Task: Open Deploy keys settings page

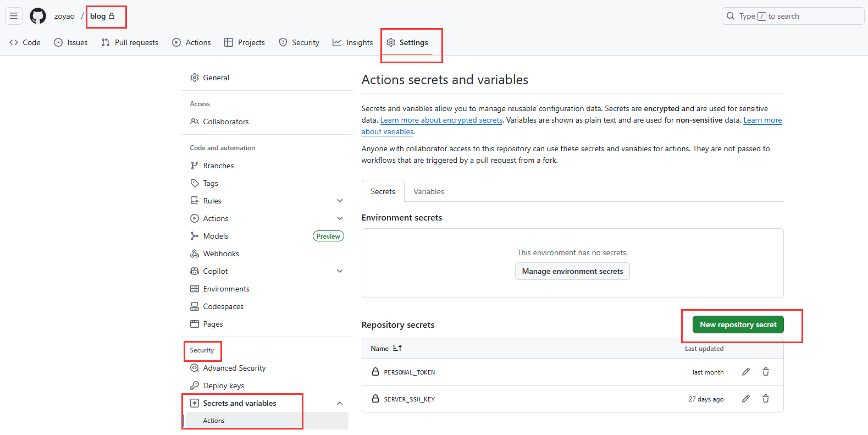Action: tap(223, 386)
